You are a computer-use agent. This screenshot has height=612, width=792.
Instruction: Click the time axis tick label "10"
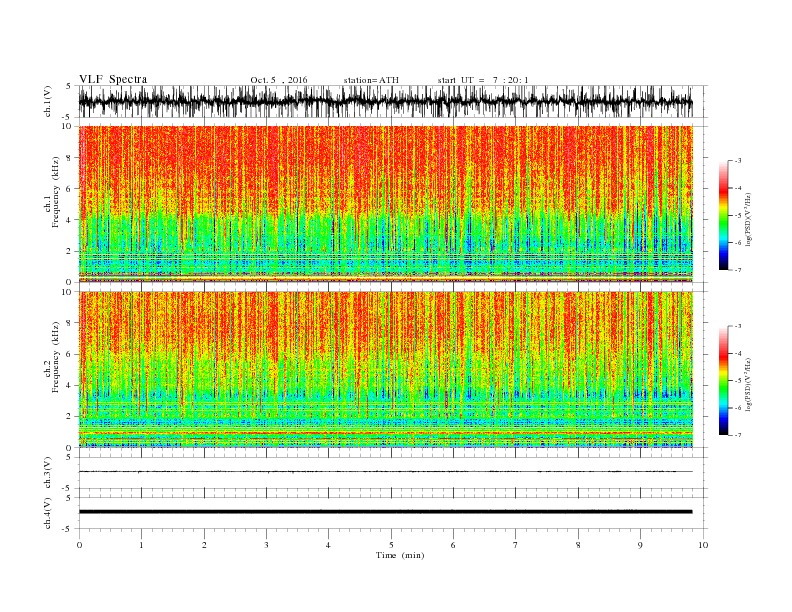[703, 545]
